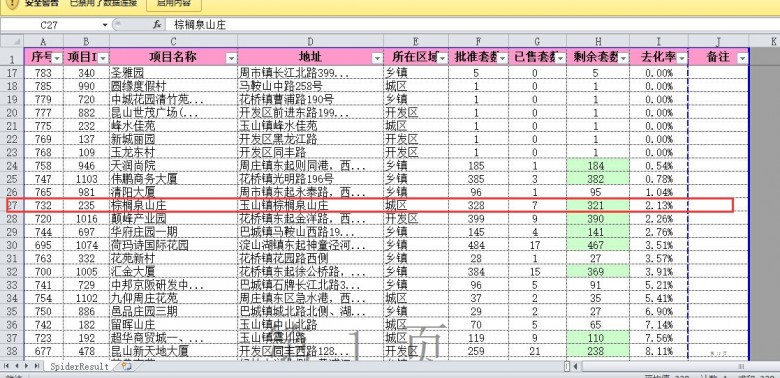Expand the Name Box dropdown arrow

105,24
